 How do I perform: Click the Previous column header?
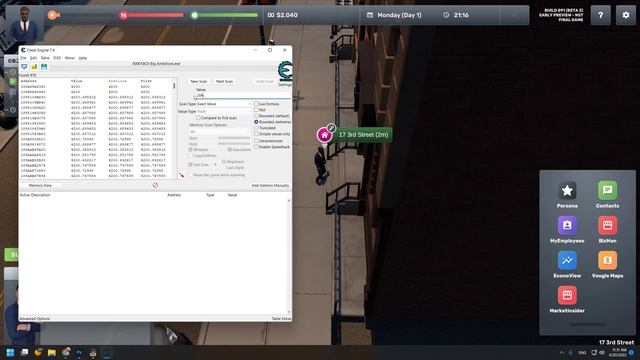point(118,81)
